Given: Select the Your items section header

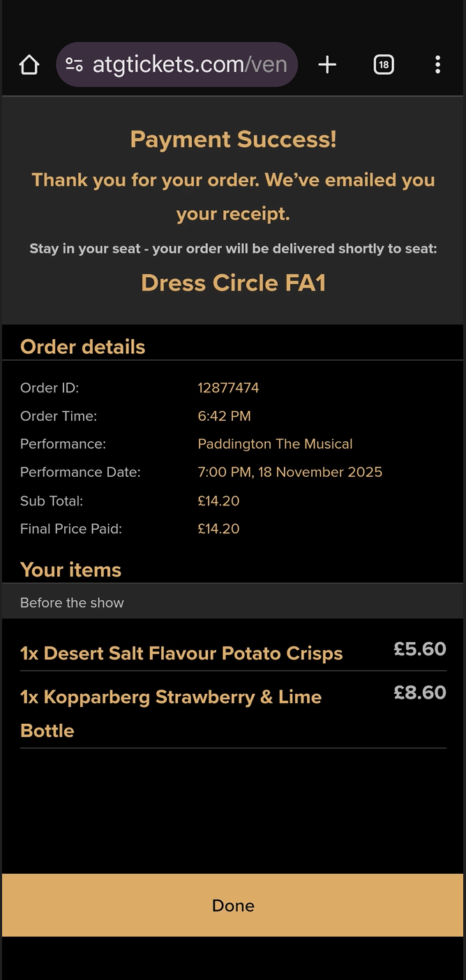Looking at the screenshot, I should [x=70, y=570].
